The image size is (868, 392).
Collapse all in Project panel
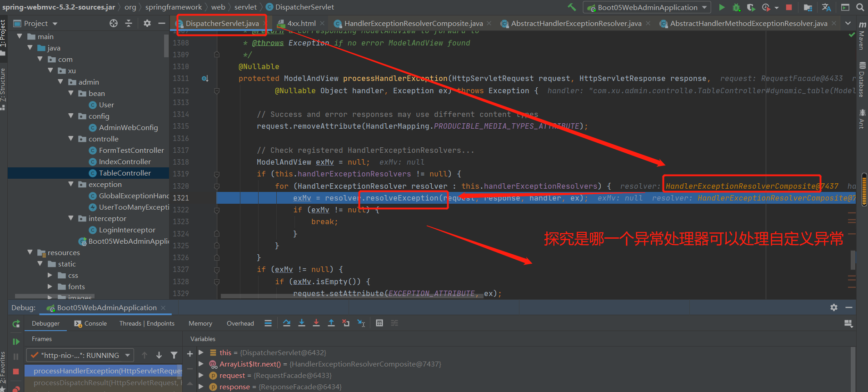click(129, 23)
